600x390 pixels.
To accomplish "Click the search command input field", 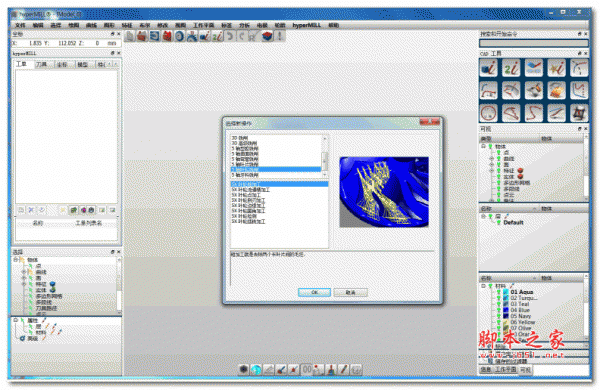I will click(x=533, y=43).
